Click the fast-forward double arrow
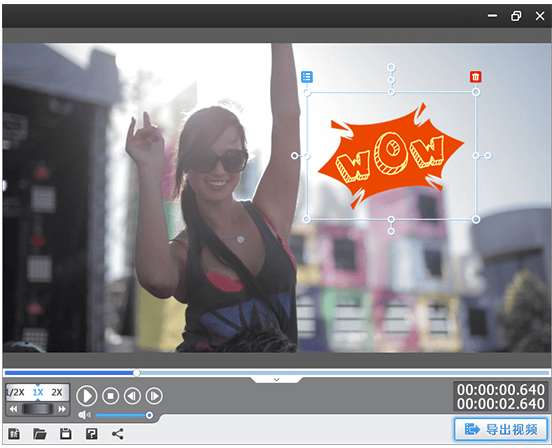Screen dimensions: 552x448 coord(62,409)
